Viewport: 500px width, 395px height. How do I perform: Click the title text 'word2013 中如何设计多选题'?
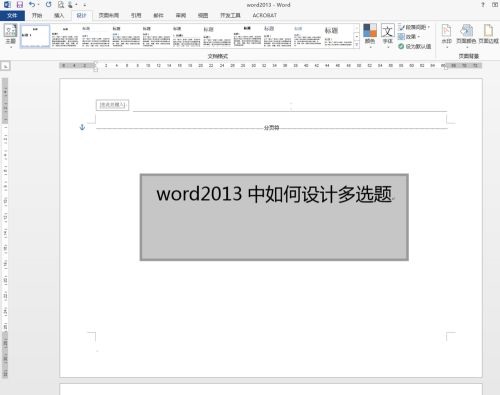point(274,194)
